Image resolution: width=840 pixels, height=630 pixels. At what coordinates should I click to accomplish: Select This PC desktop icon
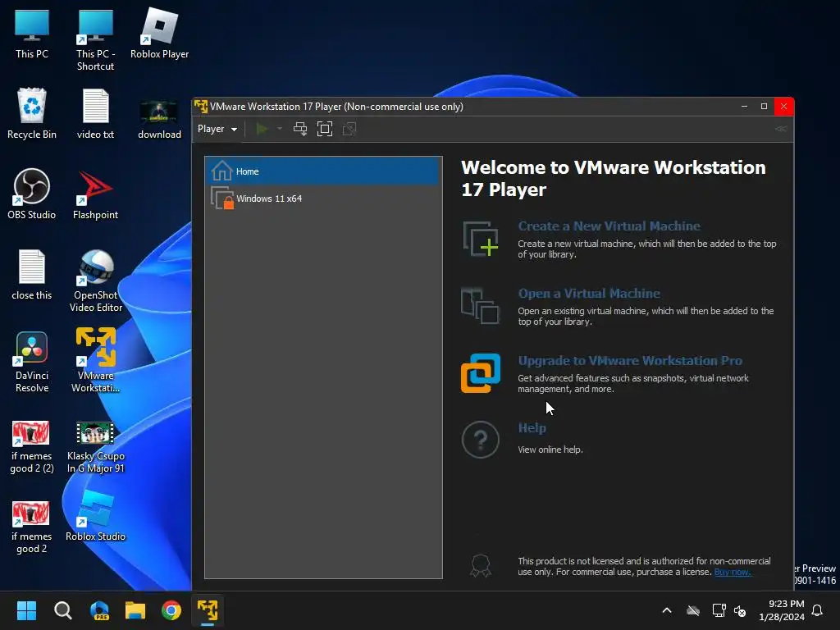32,34
